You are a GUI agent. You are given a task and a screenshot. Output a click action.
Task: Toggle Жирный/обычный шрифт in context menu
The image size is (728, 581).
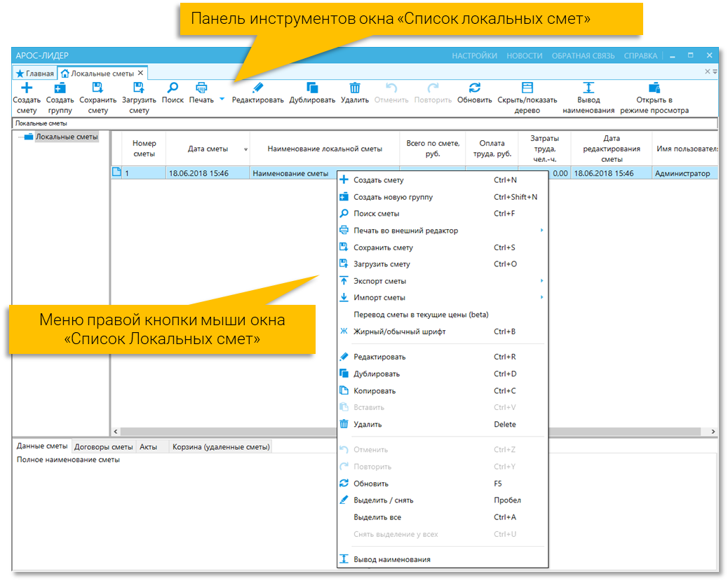(x=443, y=331)
